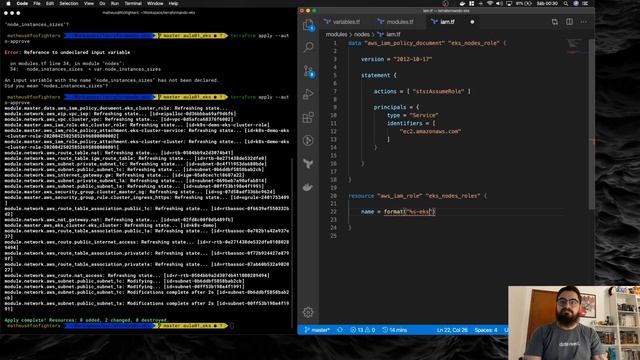The height and width of the screenshot is (360, 640).
Task: Open Spotlight search in menu bar
Action: tap(566, 3)
